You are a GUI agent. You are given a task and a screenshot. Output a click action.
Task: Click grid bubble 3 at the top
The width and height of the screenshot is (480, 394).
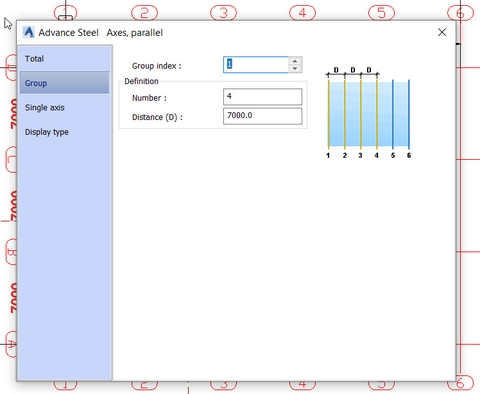223,13
